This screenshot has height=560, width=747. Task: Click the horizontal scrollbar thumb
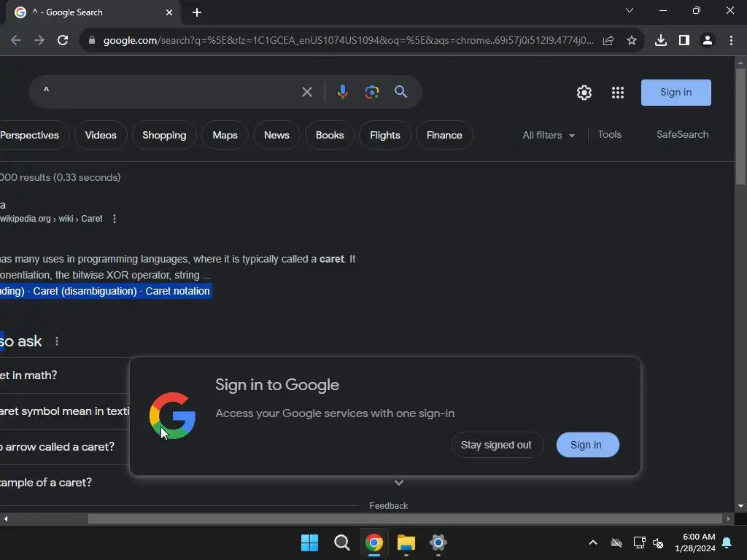pyautogui.click(x=405, y=518)
